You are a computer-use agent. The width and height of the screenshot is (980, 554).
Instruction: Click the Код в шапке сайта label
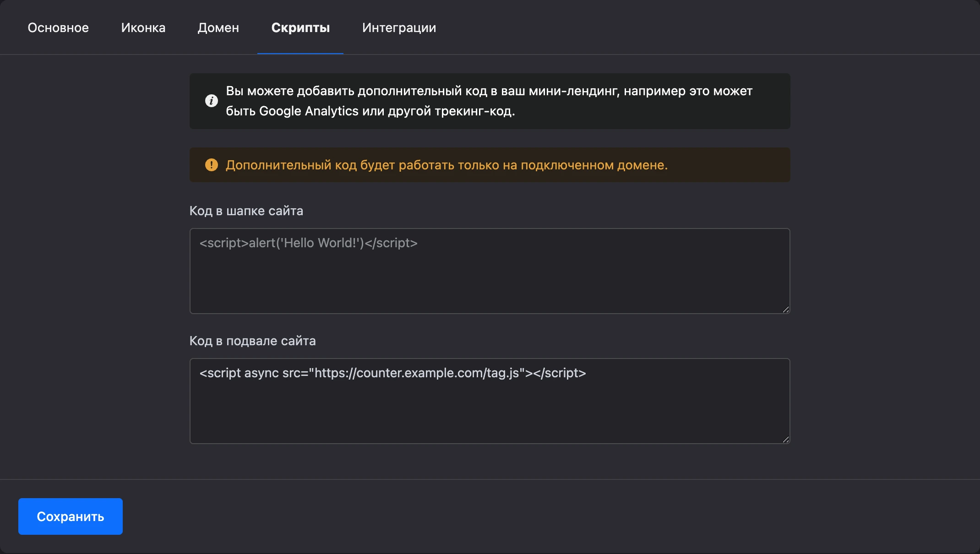(246, 211)
